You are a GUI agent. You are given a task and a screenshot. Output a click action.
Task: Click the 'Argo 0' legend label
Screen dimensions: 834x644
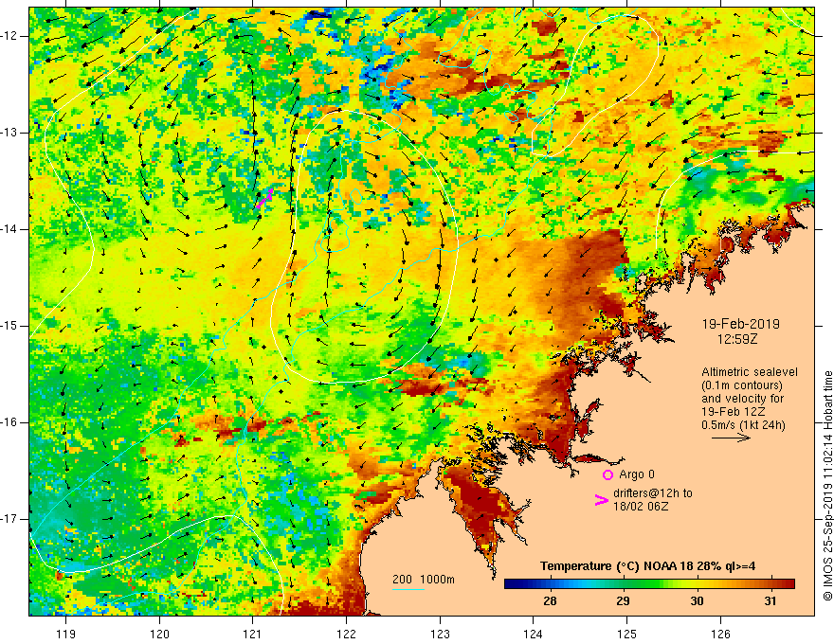point(637,474)
